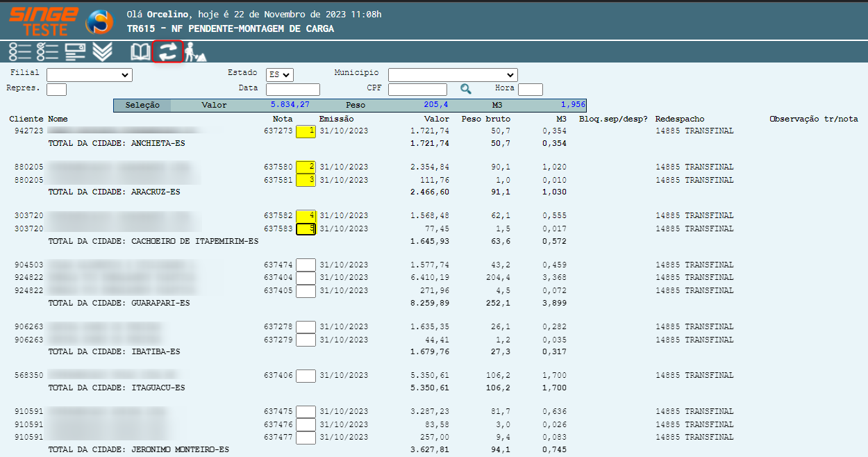Image resolution: width=868 pixels, height=457 pixels.
Task: Click the worker with shovel icon
Action: (195, 51)
